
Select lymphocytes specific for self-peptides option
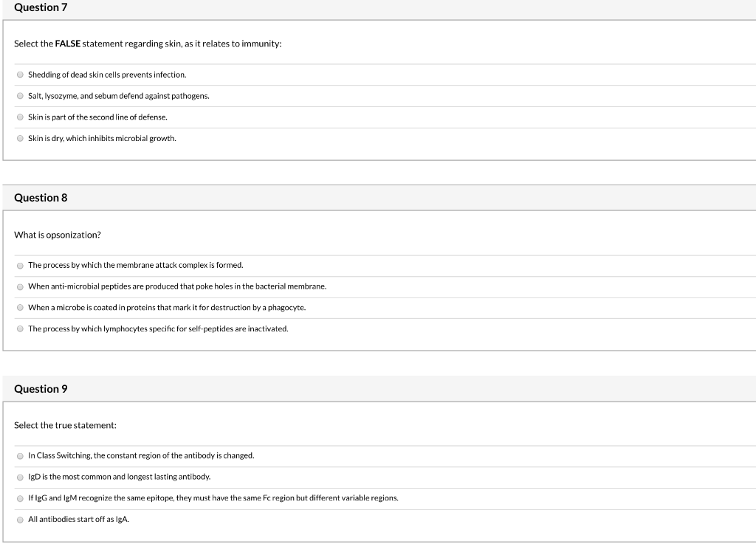[x=20, y=328]
